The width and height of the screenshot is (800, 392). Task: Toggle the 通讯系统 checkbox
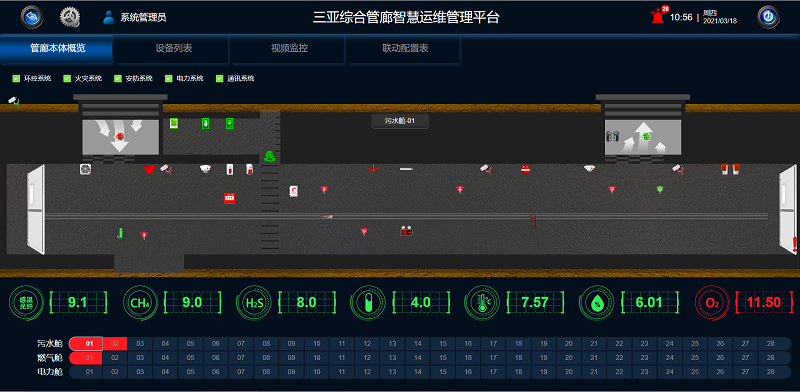pyautogui.click(x=220, y=79)
